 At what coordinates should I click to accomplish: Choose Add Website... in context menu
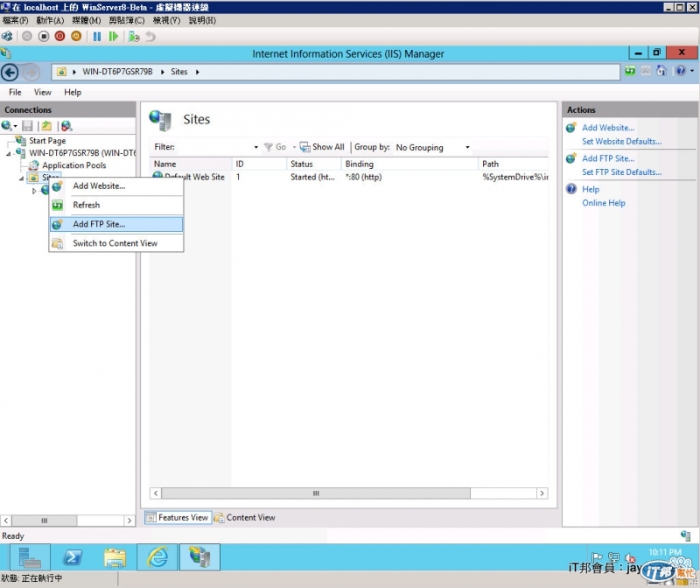[116, 186]
